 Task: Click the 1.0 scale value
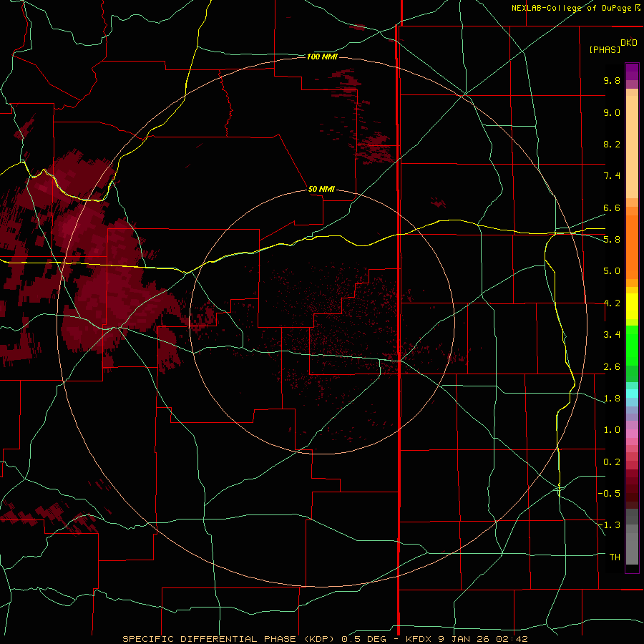pyautogui.click(x=612, y=430)
